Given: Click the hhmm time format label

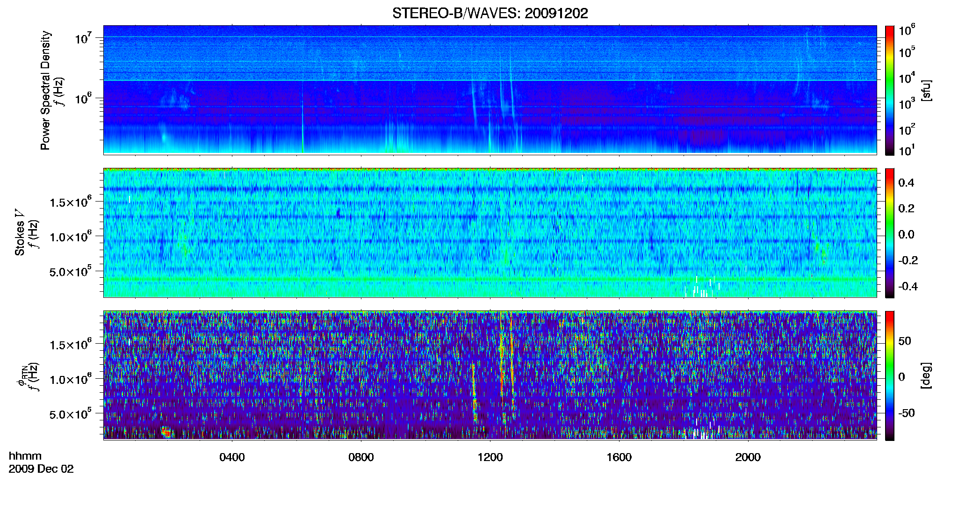Looking at the screenshot, I should point(25,456).
